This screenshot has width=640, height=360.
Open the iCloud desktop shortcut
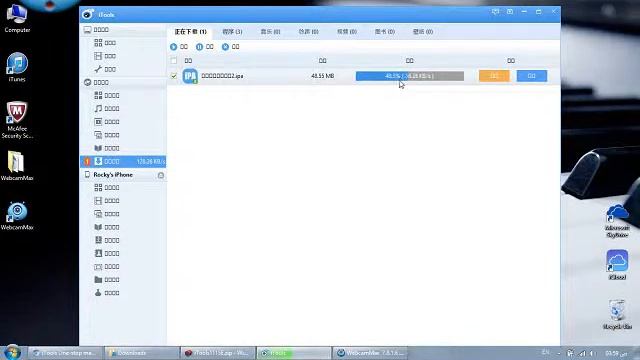[617, 265]
